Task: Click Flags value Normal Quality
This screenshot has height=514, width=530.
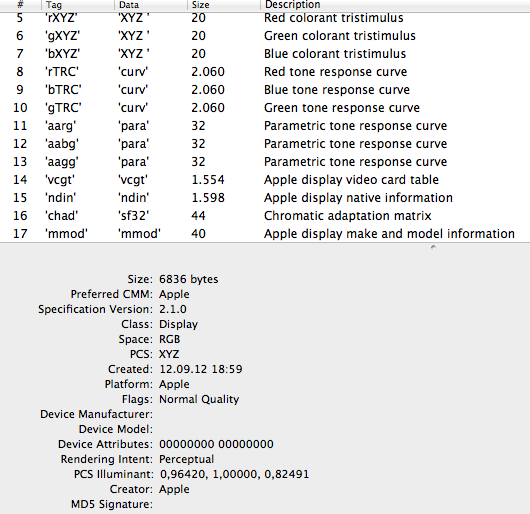Action: tap(199, 399)
